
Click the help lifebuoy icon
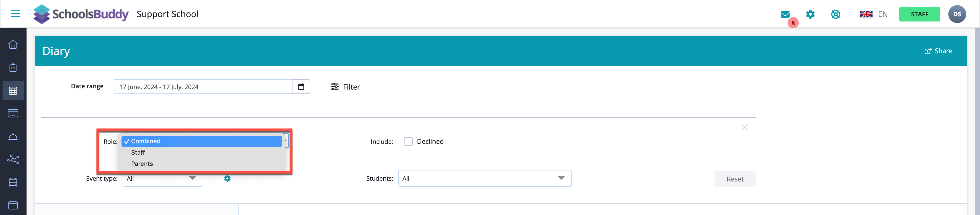click(x=836, y=15)
